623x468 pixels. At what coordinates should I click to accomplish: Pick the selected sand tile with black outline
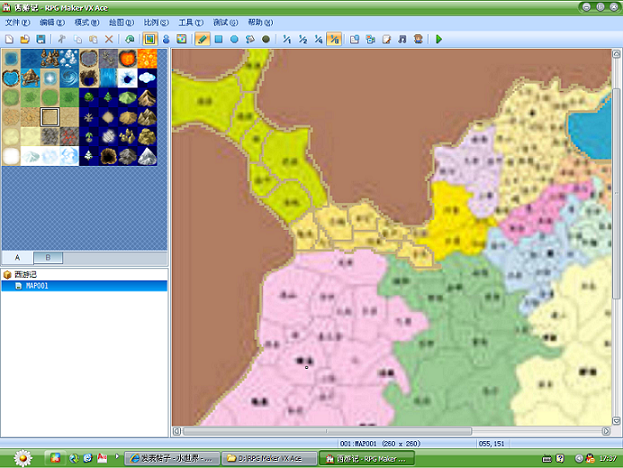[x=50, y=117]
